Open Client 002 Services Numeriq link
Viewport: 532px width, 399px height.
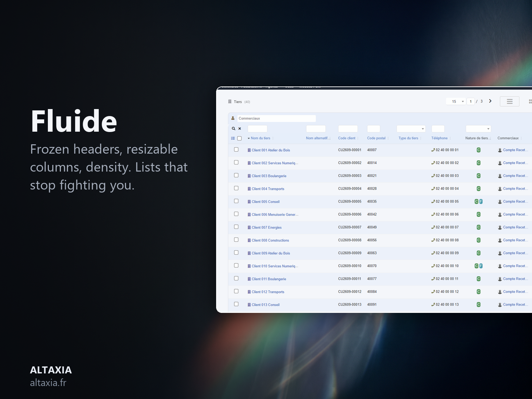tap(275, 163)
